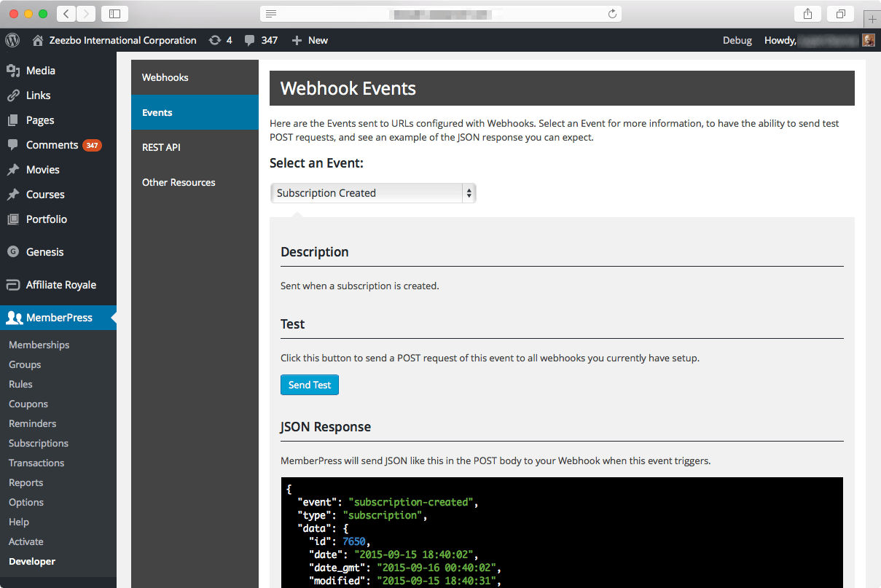Image resolution: width=881 pixels, height=588 pixels.
Task: Reload the page in address bar
Action: 612,13
